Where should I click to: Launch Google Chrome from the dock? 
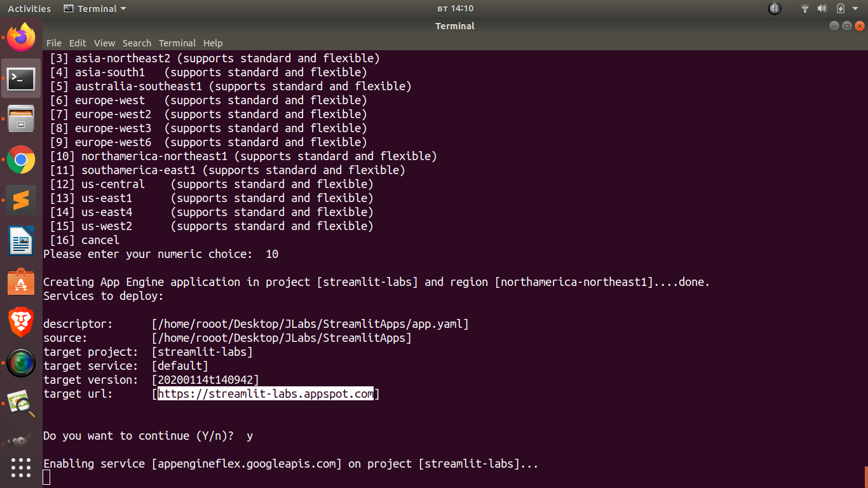21,159
